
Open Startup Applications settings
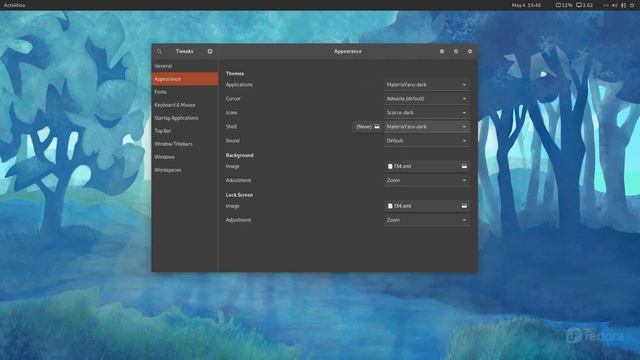pyautogui.click(x=185, y=118)
